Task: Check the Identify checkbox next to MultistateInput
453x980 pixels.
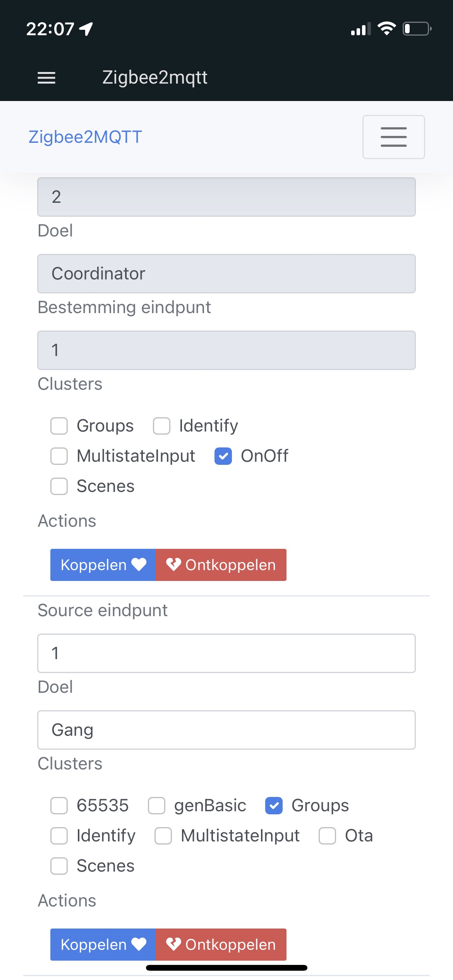Action: click(161, 426)
